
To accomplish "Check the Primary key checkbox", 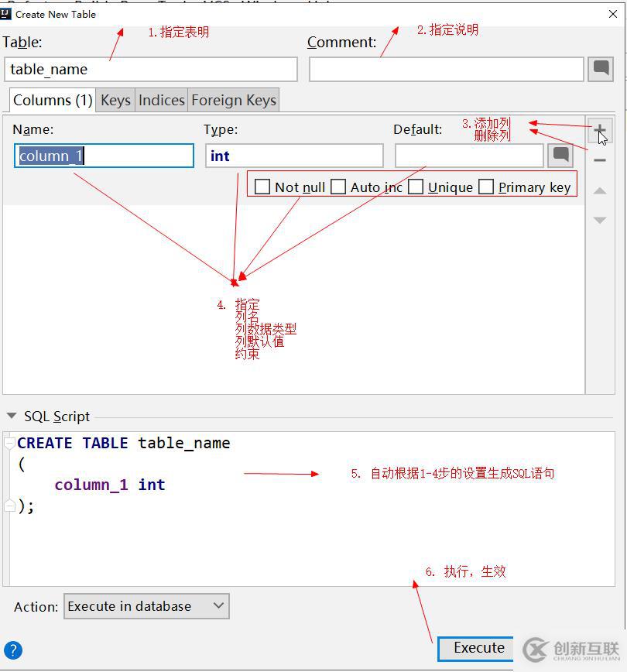I will (x=486, y=187).
